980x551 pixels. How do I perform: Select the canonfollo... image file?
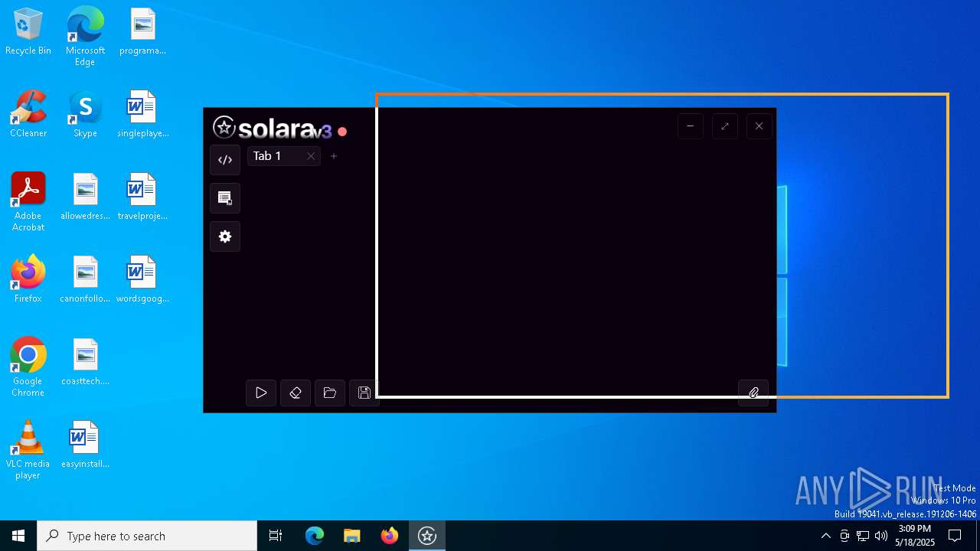click(85, 279)
